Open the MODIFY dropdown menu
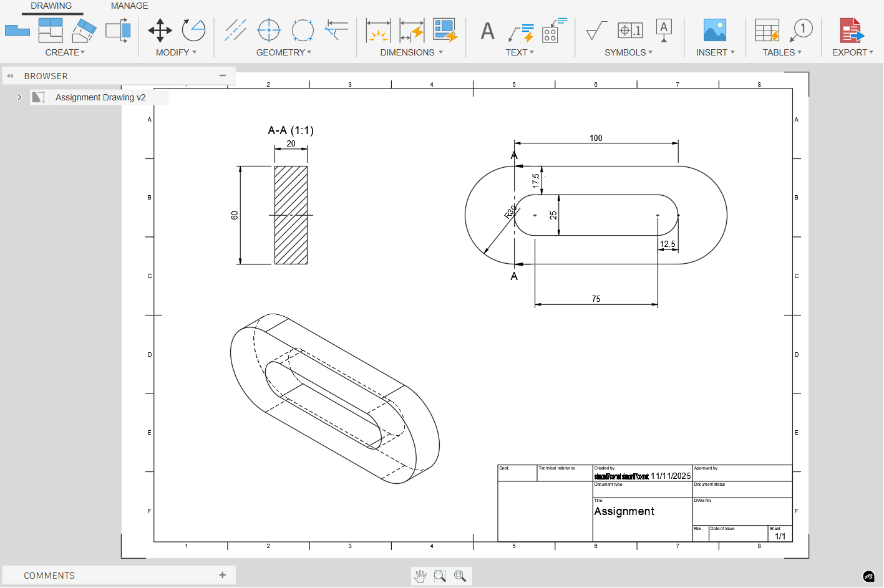Screen dimensions: 884x588 [x=177, y=52]
